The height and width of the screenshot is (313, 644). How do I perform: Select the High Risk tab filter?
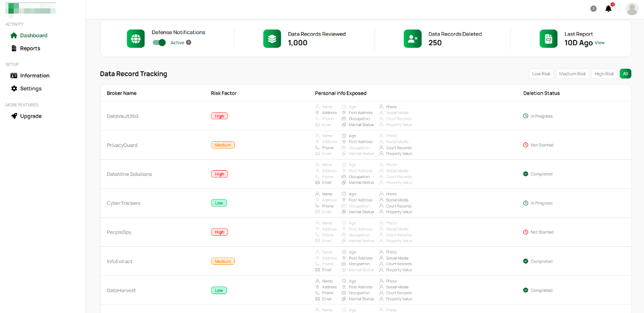pos(604,74)
